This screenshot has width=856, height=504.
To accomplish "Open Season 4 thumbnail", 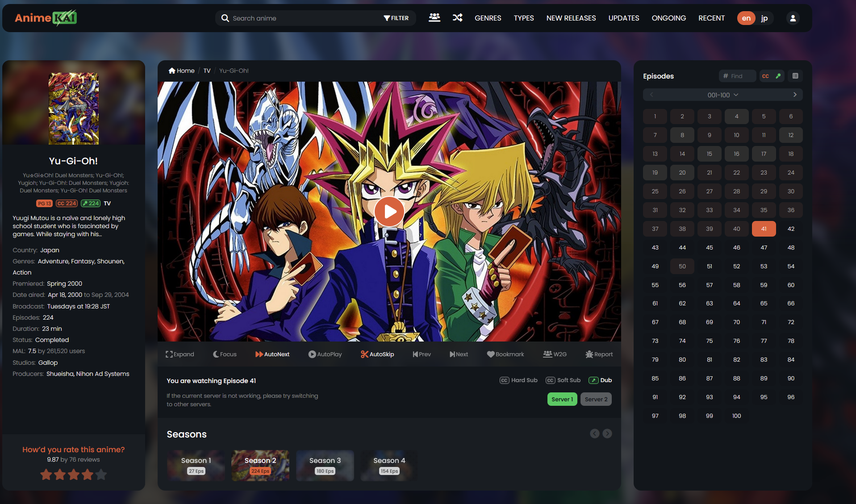I will point(389,466).
